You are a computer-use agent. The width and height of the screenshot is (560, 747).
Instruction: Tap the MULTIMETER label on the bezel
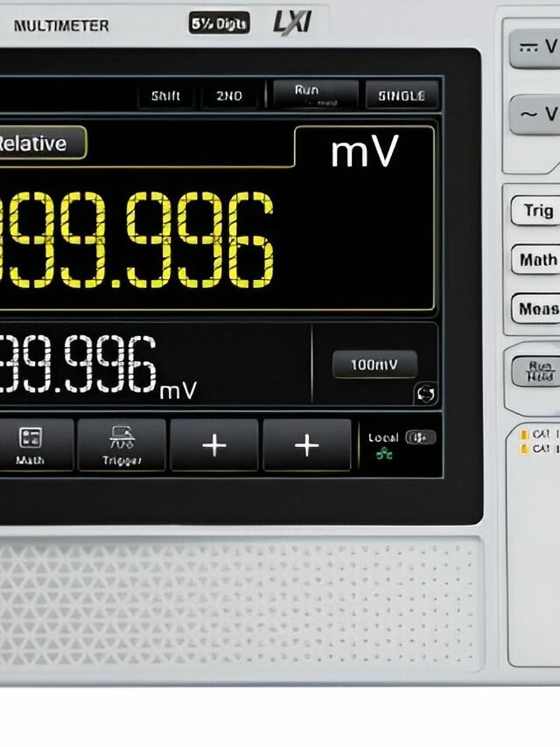[x=61, y=25]
